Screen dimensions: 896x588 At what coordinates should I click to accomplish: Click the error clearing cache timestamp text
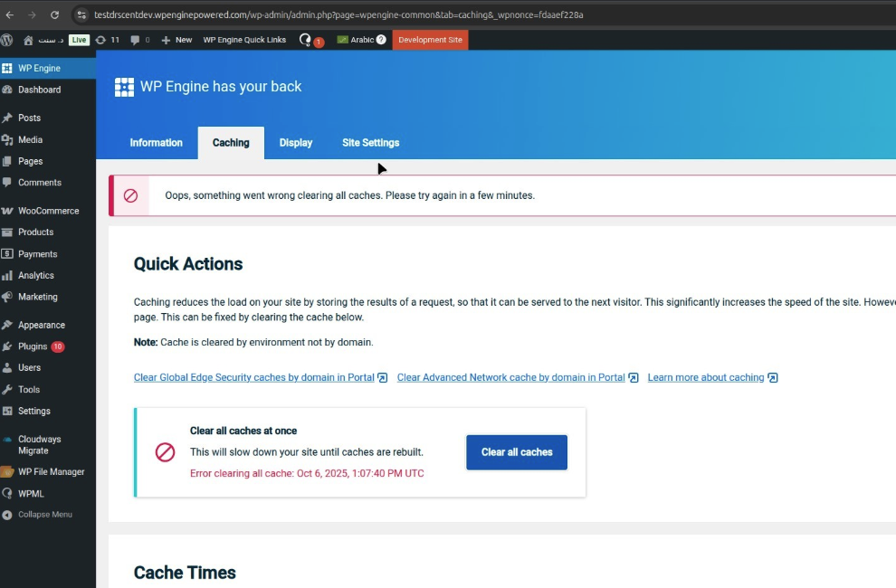pyautogui.click(x=307, y=473)
